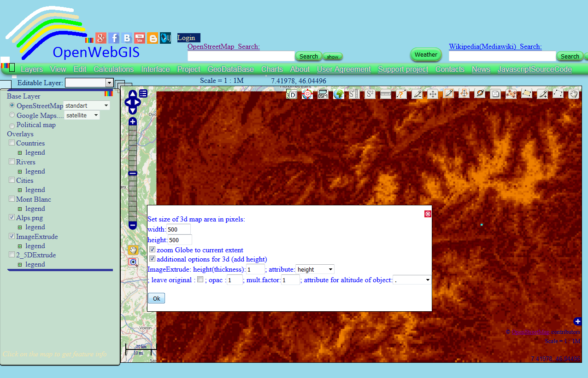Select the S¹ length measure tool
588x378 pixels.
point(354,94)
